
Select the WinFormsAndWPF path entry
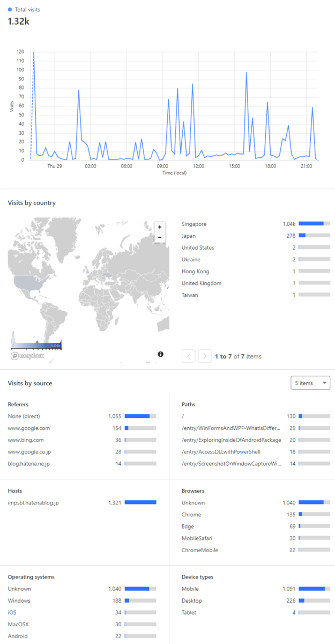pos(256,428)
